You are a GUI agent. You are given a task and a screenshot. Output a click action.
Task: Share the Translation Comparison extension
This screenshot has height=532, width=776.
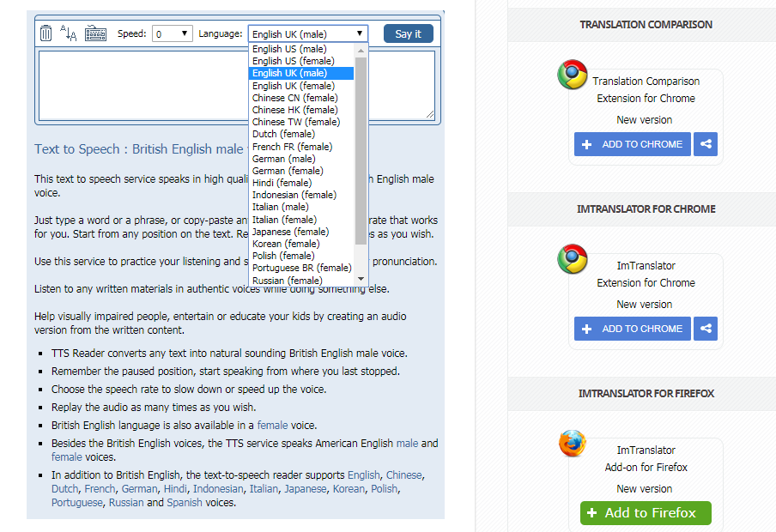point(706,144)
